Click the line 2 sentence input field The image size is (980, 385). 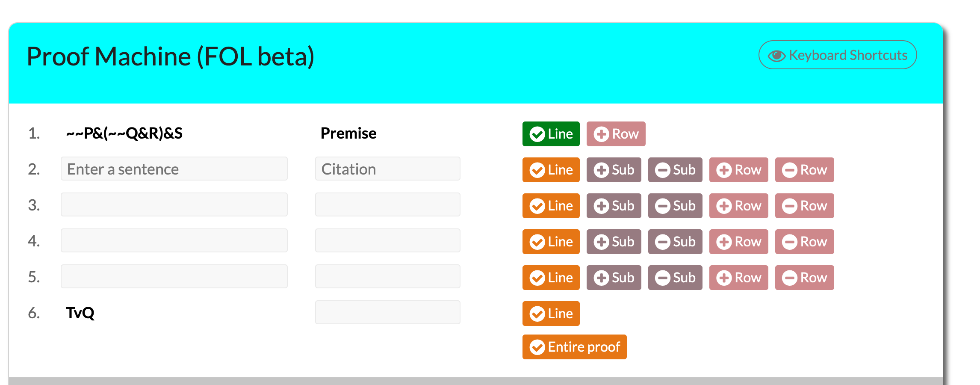point(174,169)
